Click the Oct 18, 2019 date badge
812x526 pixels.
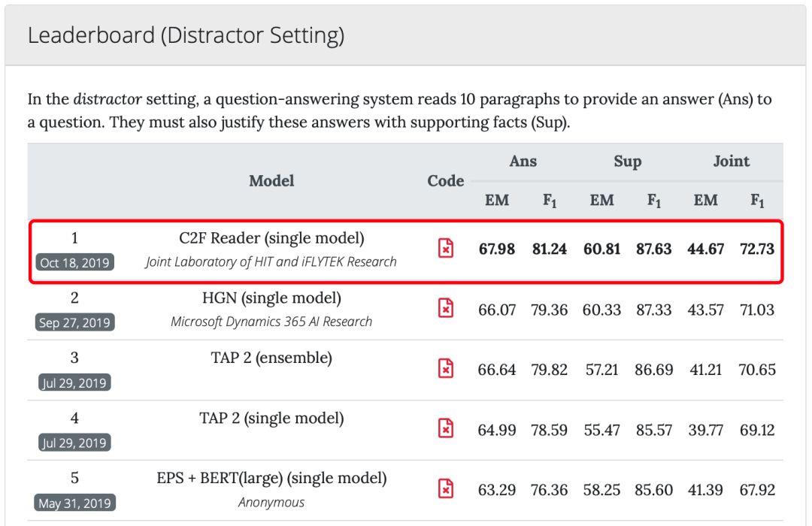pyautogui.click(x=74, y=262)
